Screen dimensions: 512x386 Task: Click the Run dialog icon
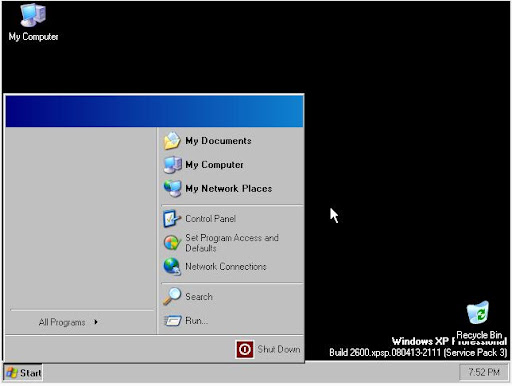(x=173, y=321)
